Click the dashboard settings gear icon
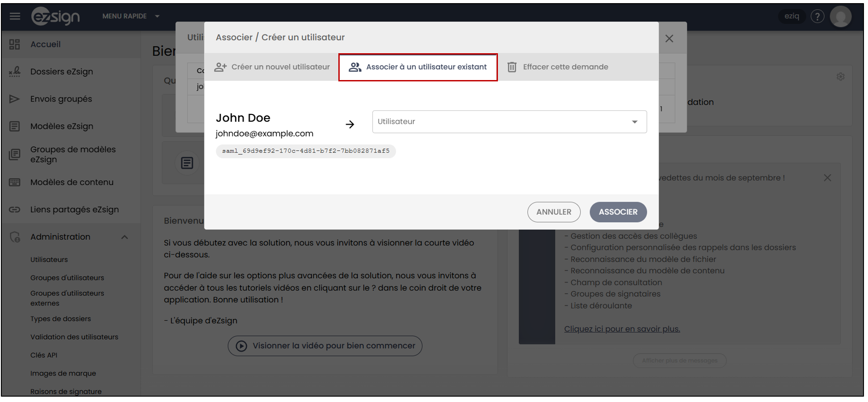The width and height of the screenshot is (868, 402). point(840,77)
